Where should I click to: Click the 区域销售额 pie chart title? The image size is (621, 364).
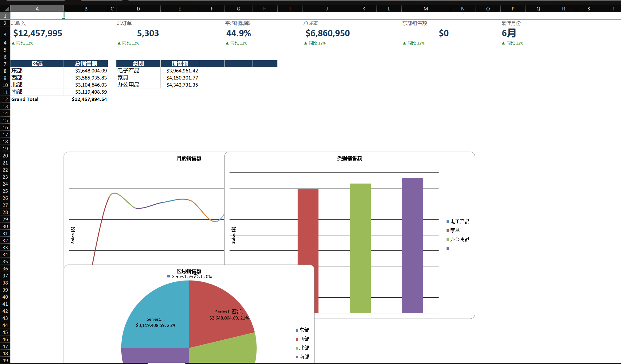189,271
